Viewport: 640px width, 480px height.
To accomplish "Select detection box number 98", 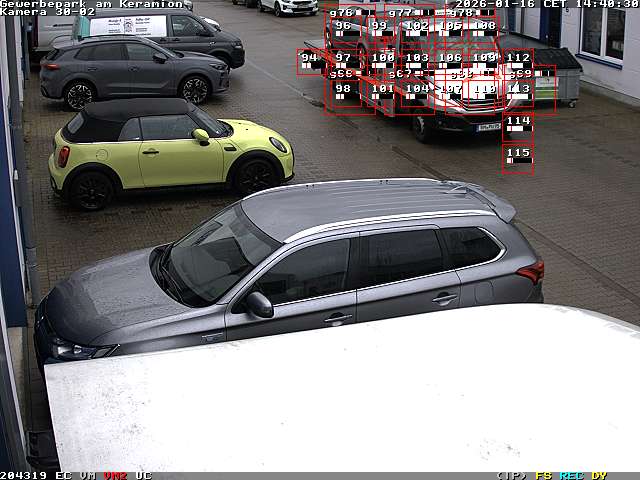I will click(343, 90).
